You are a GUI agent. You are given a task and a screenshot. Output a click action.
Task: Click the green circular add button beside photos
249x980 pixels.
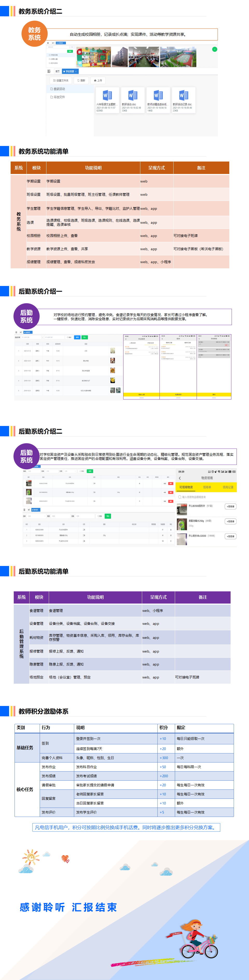click(214, 49)
